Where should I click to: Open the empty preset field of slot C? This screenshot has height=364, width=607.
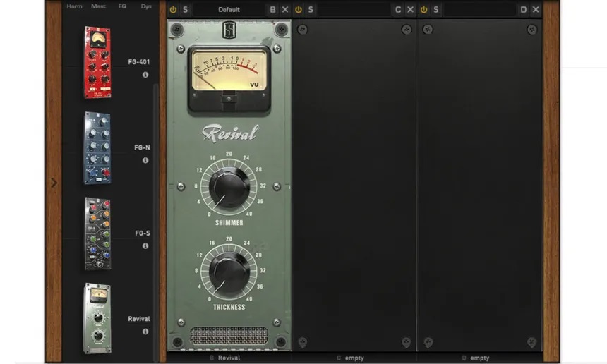[x=354, y=10]
